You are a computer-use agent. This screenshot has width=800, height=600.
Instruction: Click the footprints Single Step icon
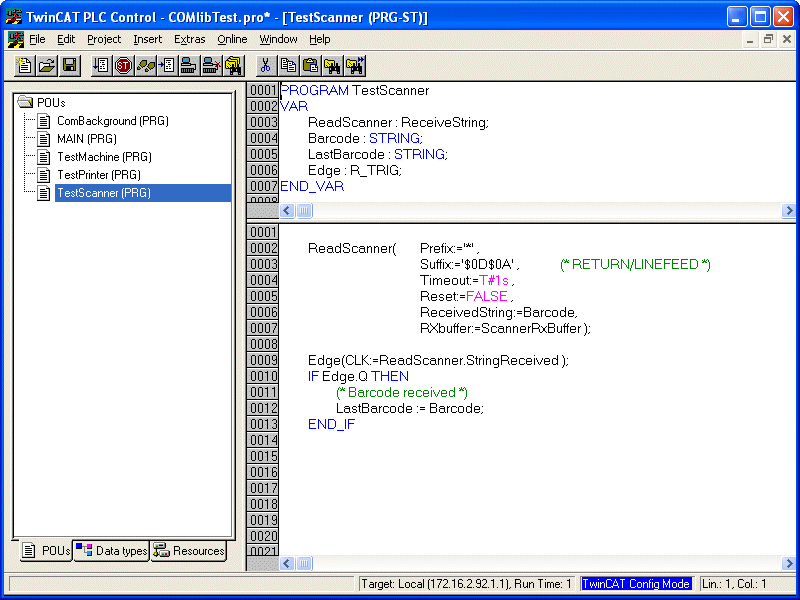[145, 66]
